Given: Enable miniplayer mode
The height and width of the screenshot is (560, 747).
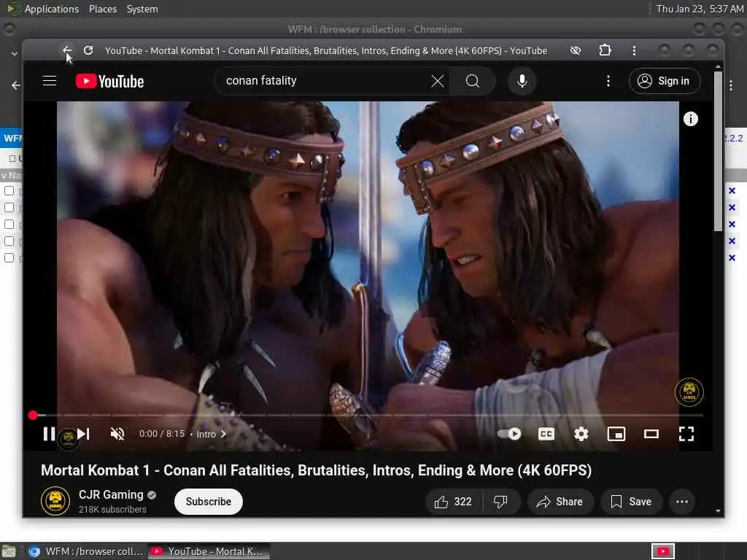Looking at the screenshot, I should (616, 434).
